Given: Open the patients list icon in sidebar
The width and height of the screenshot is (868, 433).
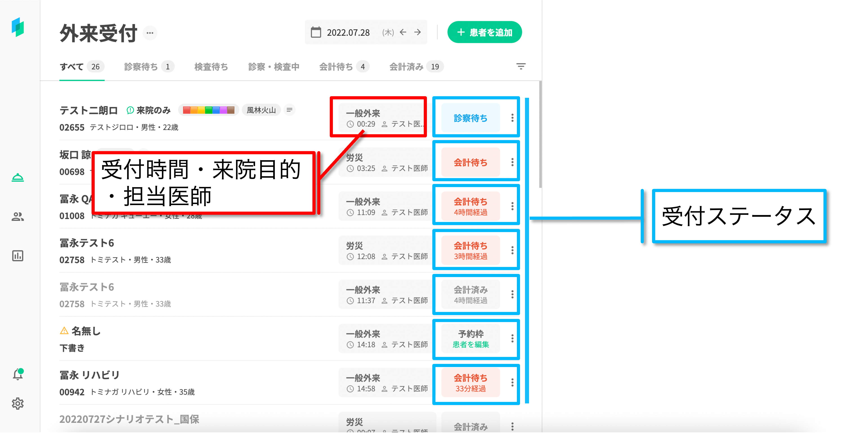Looking at the screenshot, I should 18,217.
